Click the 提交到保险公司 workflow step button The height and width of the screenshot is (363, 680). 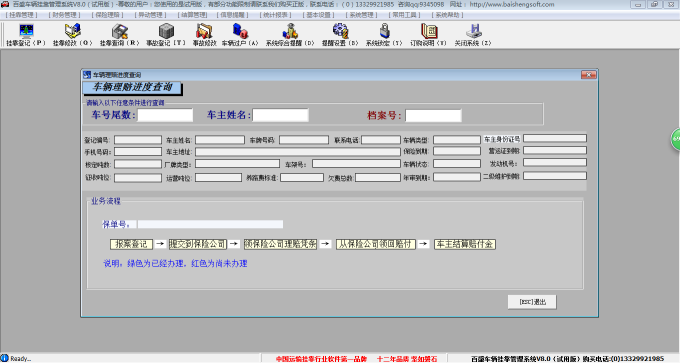tap(198, 244)
